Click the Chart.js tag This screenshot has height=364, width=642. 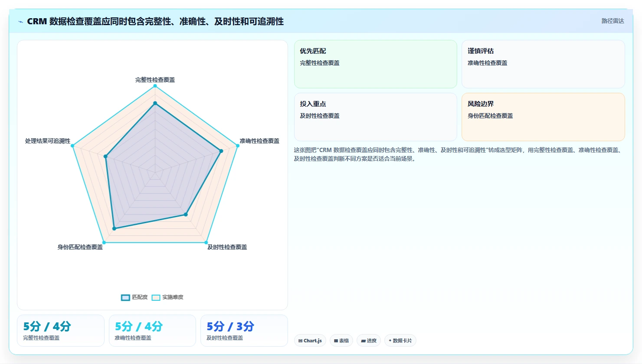pyautogui.click(x=310, y=341)
